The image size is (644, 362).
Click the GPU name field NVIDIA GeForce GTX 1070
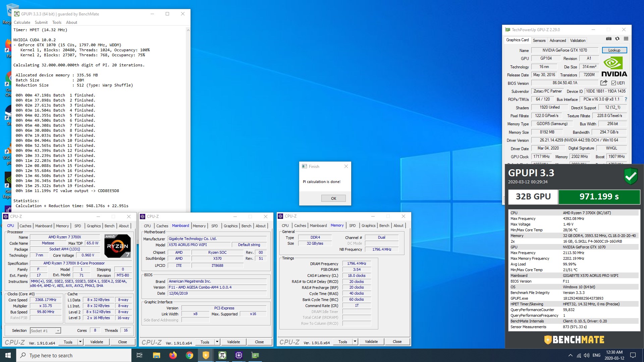(565, 50)
